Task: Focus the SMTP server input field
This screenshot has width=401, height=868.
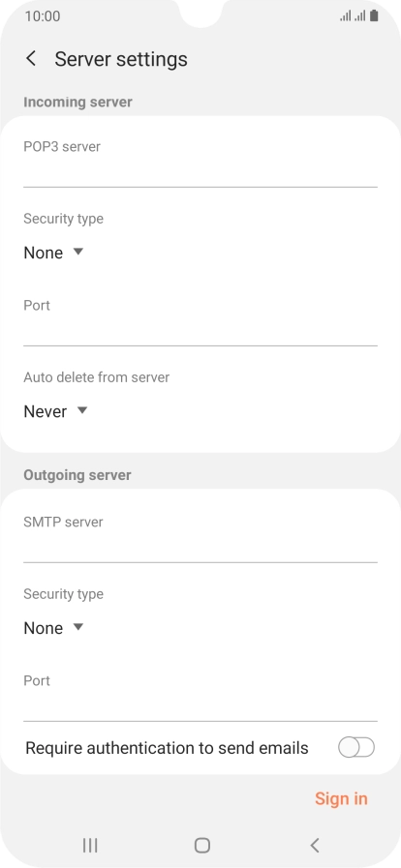Action: click(200, 549)
